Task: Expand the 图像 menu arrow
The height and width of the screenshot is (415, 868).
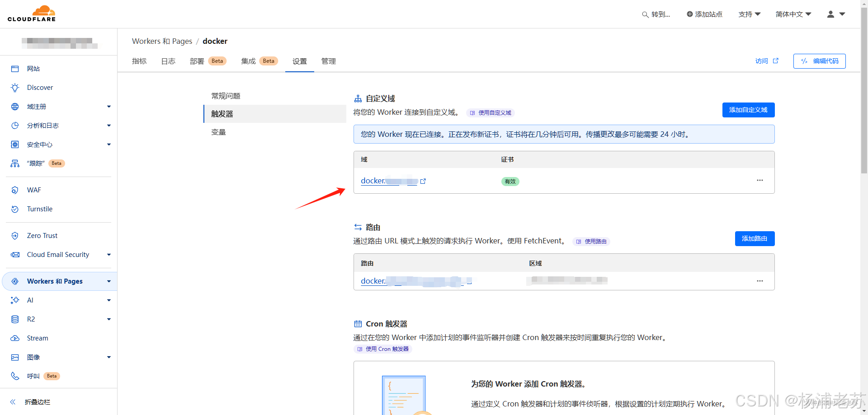Action: (x=109, y=357)
